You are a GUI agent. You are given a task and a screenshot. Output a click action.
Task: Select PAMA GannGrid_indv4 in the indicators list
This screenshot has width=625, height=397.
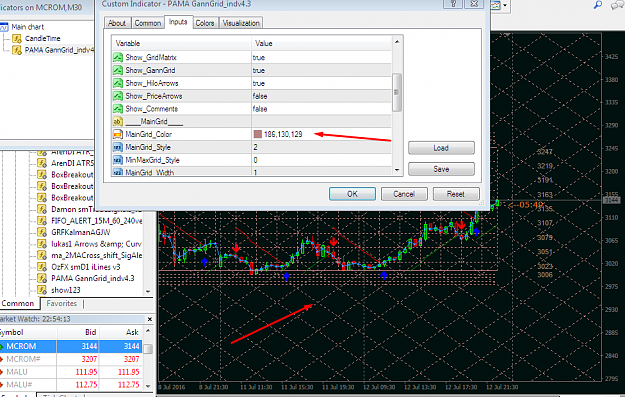tap(59, 50)
